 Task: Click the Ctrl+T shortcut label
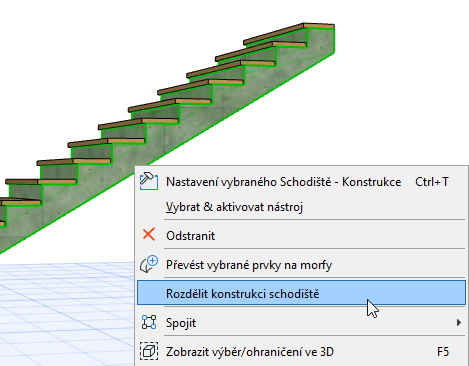tap(432, 182)
